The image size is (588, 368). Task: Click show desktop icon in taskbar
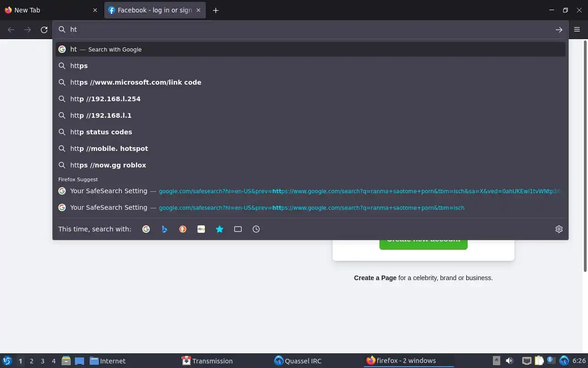pyautogui.click(x=79, y=361)
